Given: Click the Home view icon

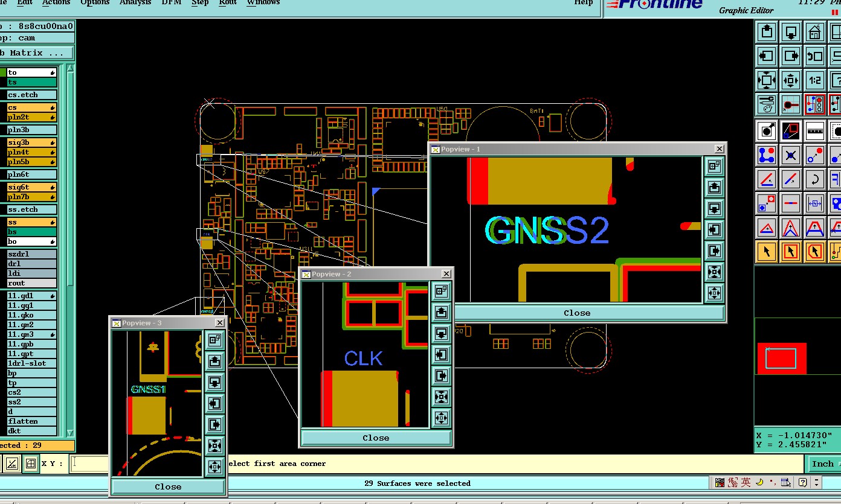Looking at the screenshot, I should (815, 31).
